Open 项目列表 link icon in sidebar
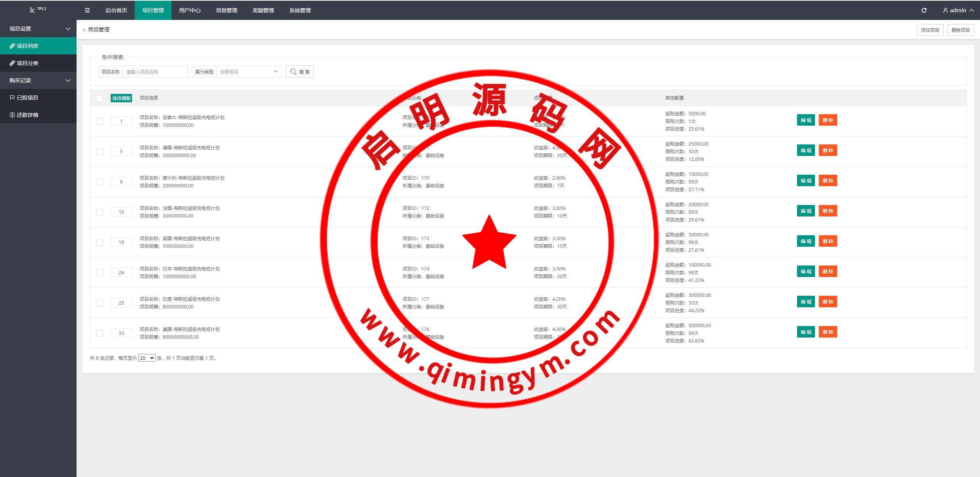 (12, 46)
